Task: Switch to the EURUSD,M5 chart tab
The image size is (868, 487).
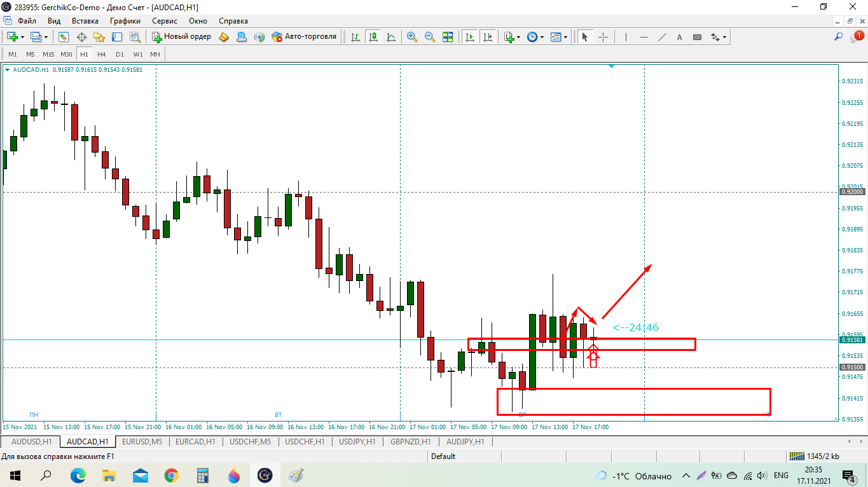Action: (142, 441)
